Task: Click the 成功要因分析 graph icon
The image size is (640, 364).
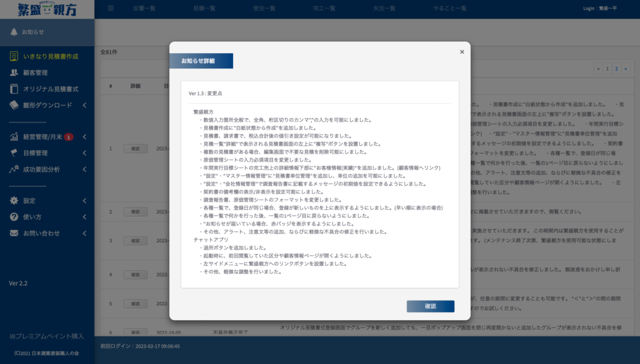Action: (x=14, y=169)
